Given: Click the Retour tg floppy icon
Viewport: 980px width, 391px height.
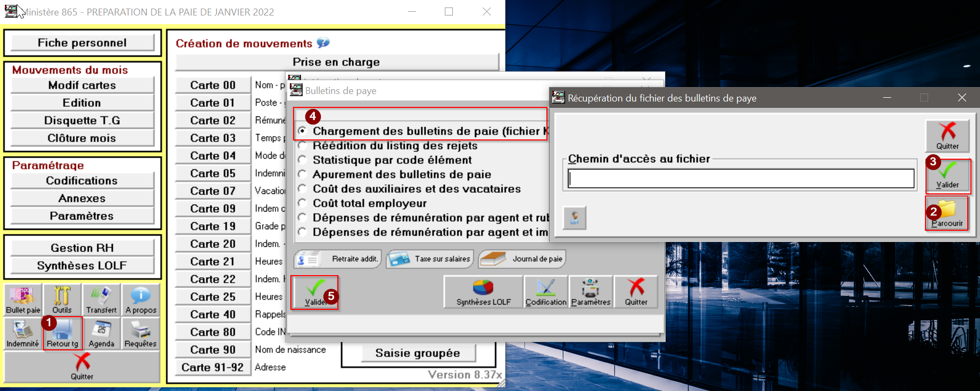Looking at the screenshot, I should coord(63,333).
